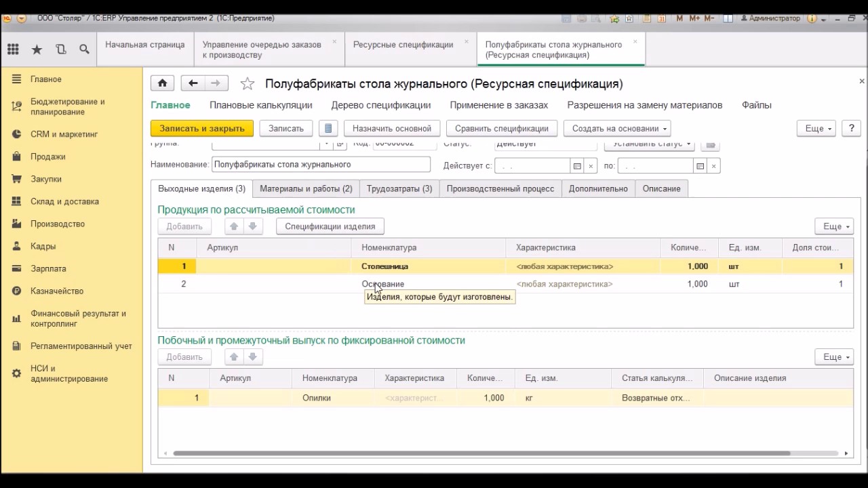The image size is (868, 488).
Task: Open Еще menu of Продукция table
Action: 834,226
